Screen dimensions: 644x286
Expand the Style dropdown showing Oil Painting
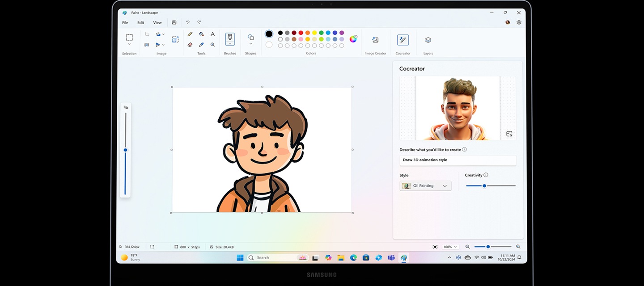(x=425, y=186)
